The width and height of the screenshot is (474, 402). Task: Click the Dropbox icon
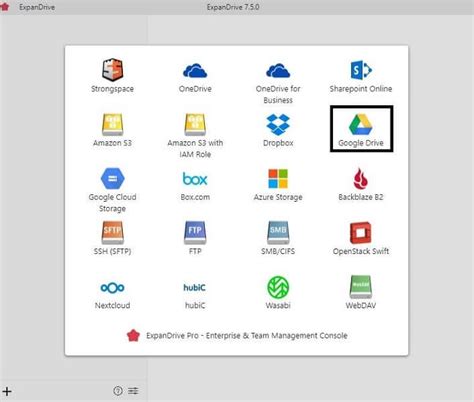278,125
